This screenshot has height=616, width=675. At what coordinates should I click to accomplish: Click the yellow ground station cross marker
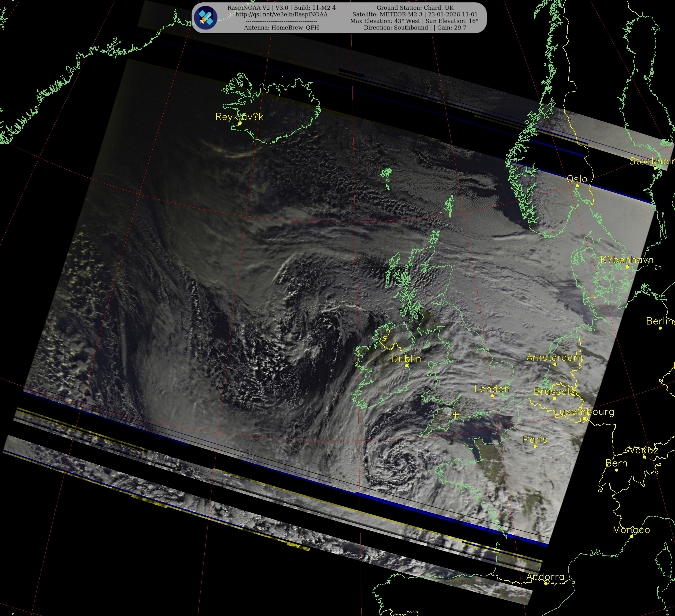(455, 415)
